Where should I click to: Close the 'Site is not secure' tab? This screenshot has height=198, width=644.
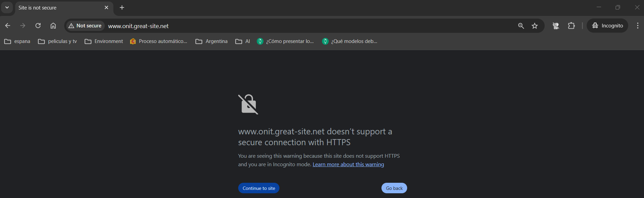(x=106, y=7)
